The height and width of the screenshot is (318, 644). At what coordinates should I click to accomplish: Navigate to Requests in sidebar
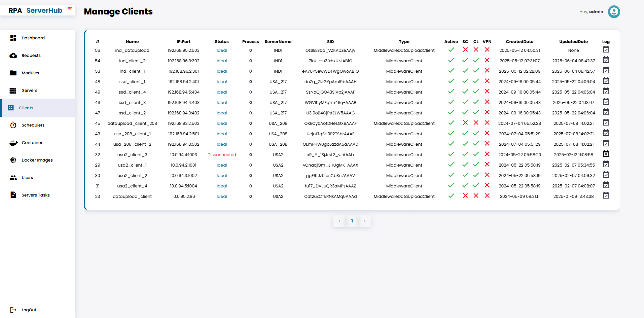pos(31,56)
